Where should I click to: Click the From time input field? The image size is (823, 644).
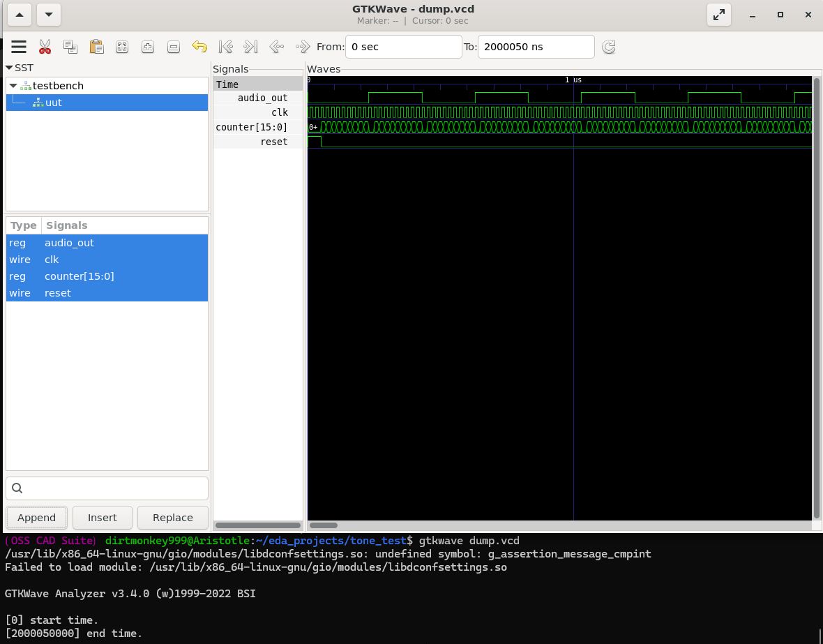click(403, 47)
